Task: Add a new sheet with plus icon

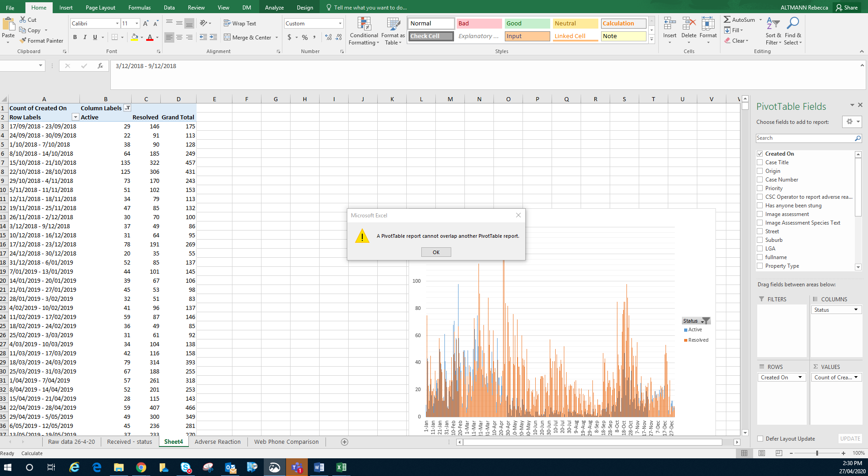Action: tap(345, 442)
